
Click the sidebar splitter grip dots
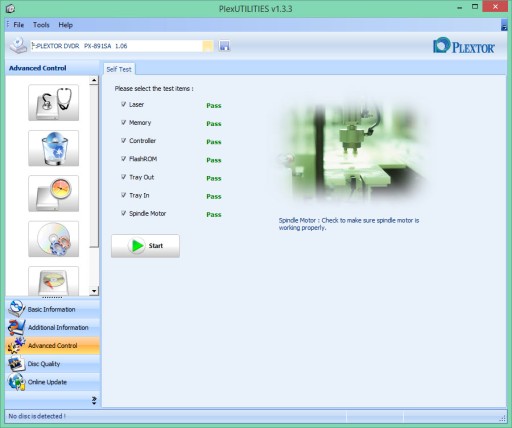pyautogui.click(x=52, y=297)
